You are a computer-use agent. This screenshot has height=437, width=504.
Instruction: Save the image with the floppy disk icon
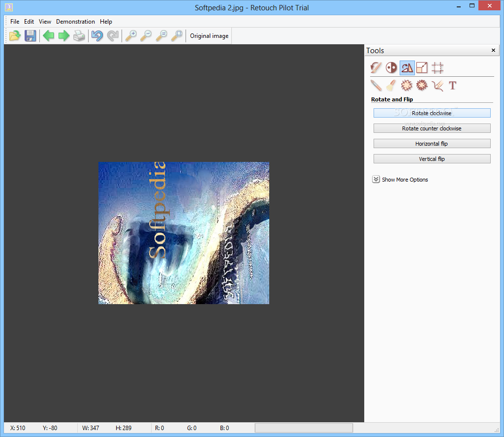click(30, 35)
